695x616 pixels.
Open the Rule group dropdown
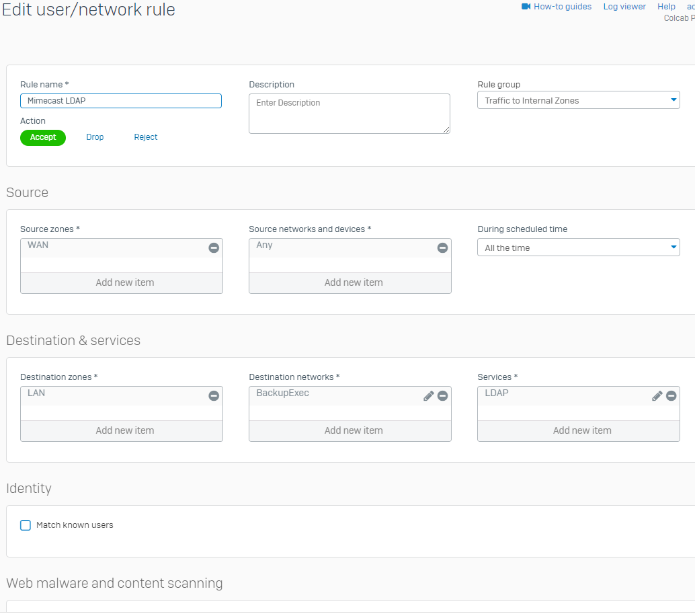578,100
